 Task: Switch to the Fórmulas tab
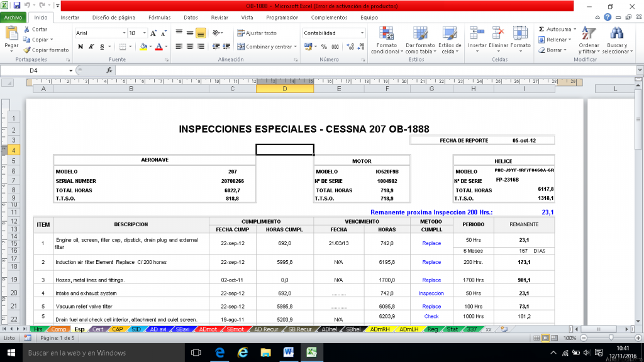click(159, 18)
